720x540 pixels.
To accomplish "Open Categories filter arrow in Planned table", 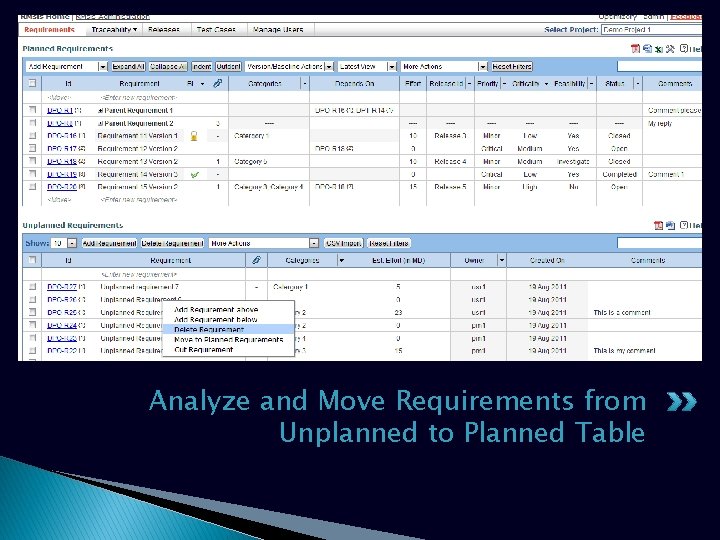I will pyautogui.click(x=304, y=84).
